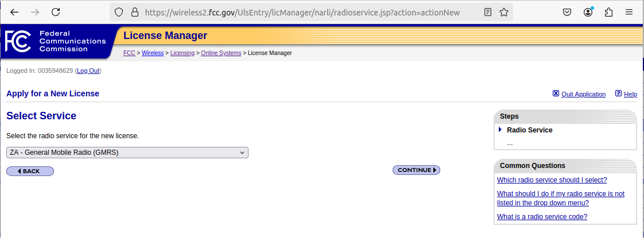Open the Firefox account profile icon
This screenshot has width=644, height=238.
[x=588, y=12]
